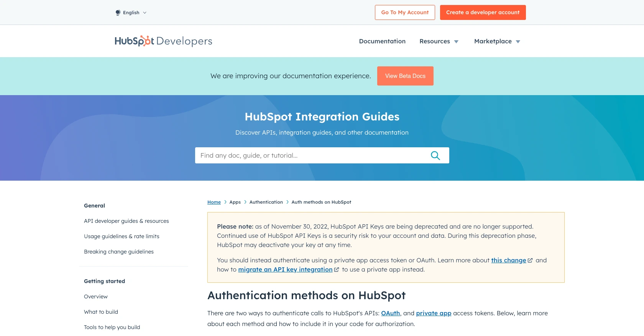Viewport: 644px width, 336px height.
Task: Open the Resources menu
Action: [x=435, y=41]
